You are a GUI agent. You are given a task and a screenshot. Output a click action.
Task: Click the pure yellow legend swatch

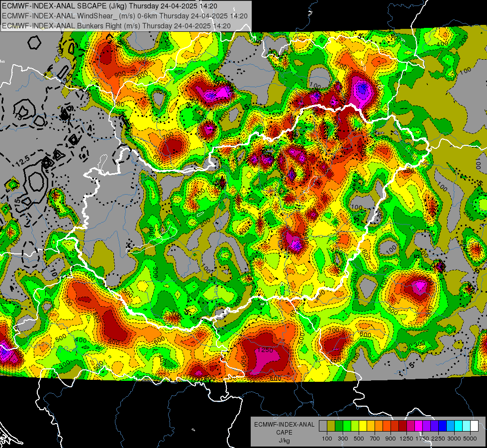[363, 426]
